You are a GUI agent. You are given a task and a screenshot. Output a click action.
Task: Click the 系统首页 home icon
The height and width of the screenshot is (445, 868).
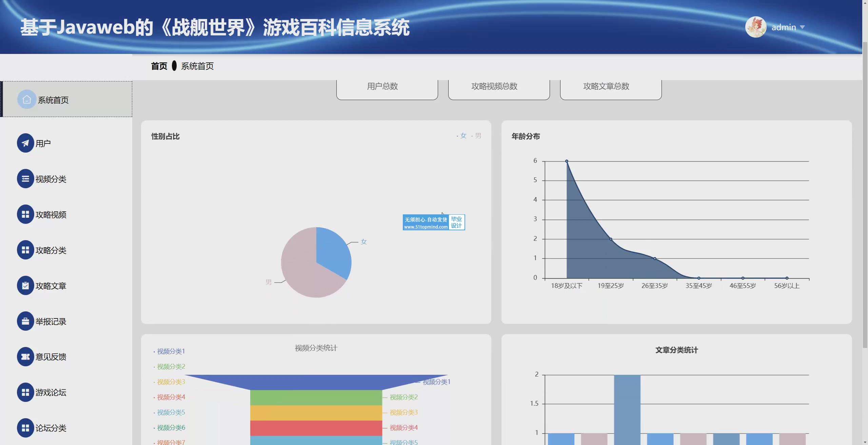(x=27, y=99)
